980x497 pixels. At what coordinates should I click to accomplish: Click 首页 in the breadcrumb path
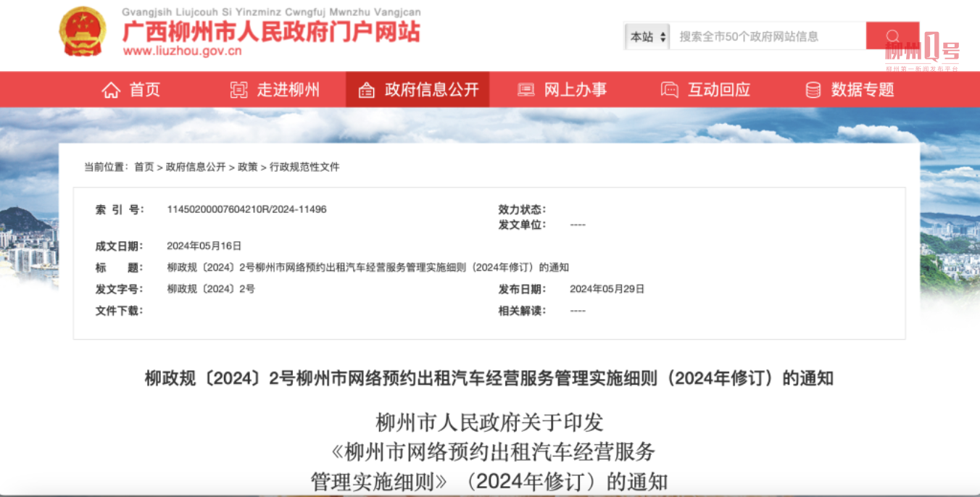click(144, 167)
